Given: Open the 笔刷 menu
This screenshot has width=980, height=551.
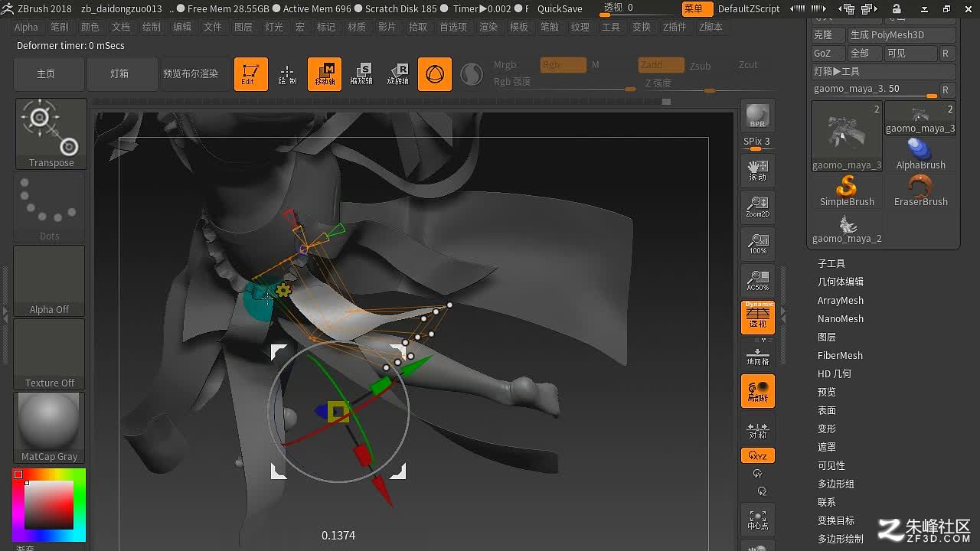Looking at the screenshot, I should click(x=60, y=27).
